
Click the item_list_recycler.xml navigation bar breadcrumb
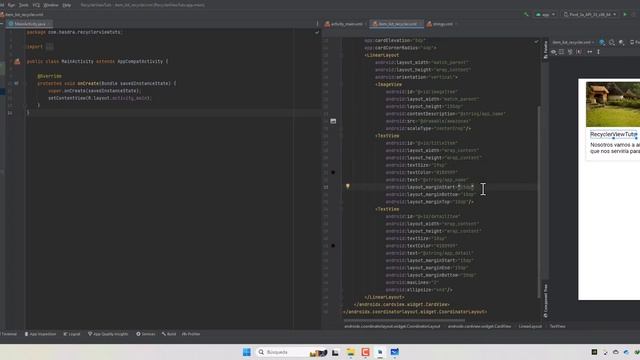pos(22,14)
